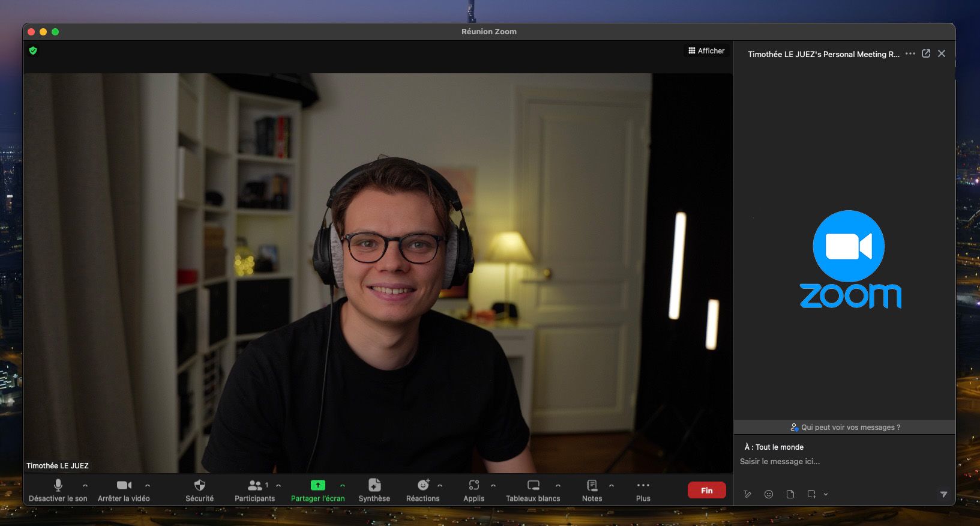Open the chat emoji picker

[x=769, y=494]
